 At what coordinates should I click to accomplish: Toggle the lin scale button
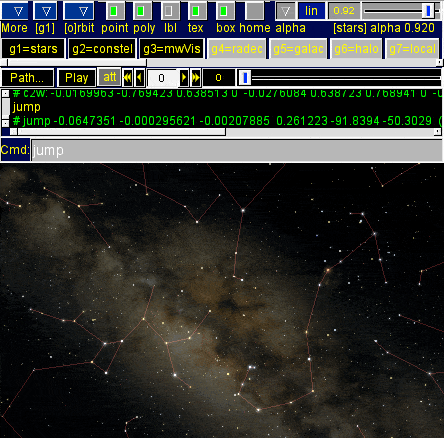[311, 11]
